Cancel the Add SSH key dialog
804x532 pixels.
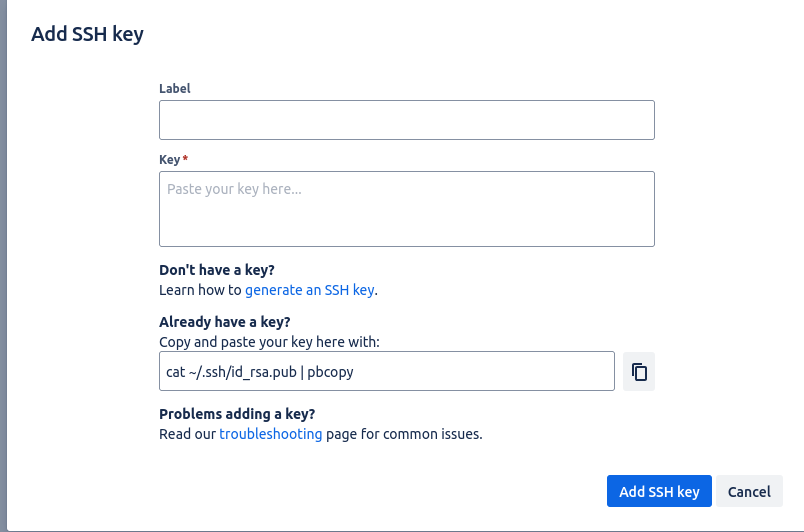pos(749,491)
